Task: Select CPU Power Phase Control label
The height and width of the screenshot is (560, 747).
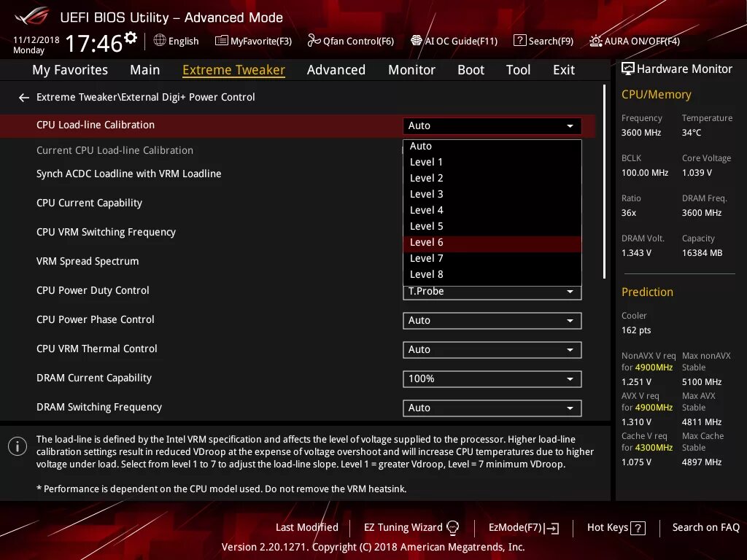Action: [x=96, y=319]
